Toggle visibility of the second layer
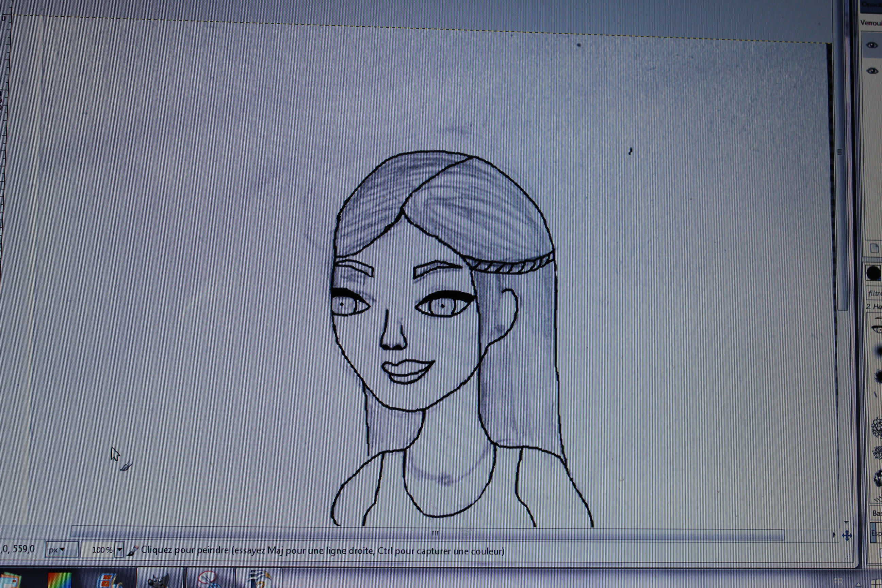This screenshot has width=882, height=588. click(x=872, y=71)
